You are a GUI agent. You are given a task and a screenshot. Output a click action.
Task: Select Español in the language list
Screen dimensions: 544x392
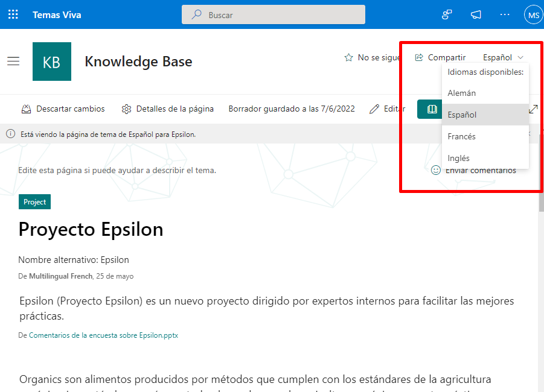(485, 115)
